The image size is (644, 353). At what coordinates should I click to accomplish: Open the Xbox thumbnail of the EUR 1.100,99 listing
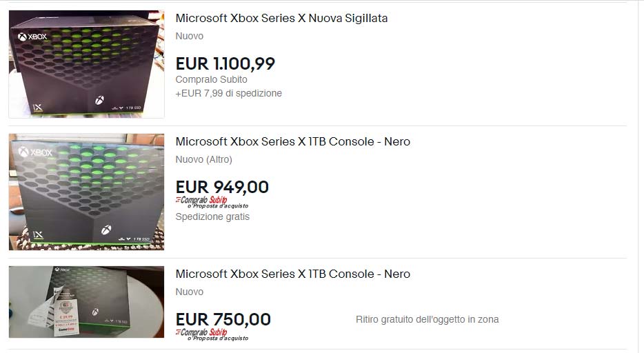pyautogui.click(x=86, y=64)
